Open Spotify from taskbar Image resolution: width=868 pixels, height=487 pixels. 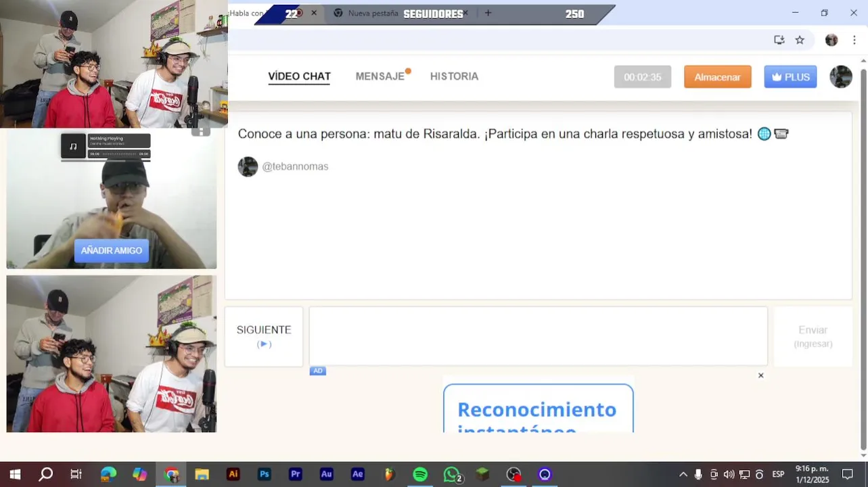tap(420, 474)
